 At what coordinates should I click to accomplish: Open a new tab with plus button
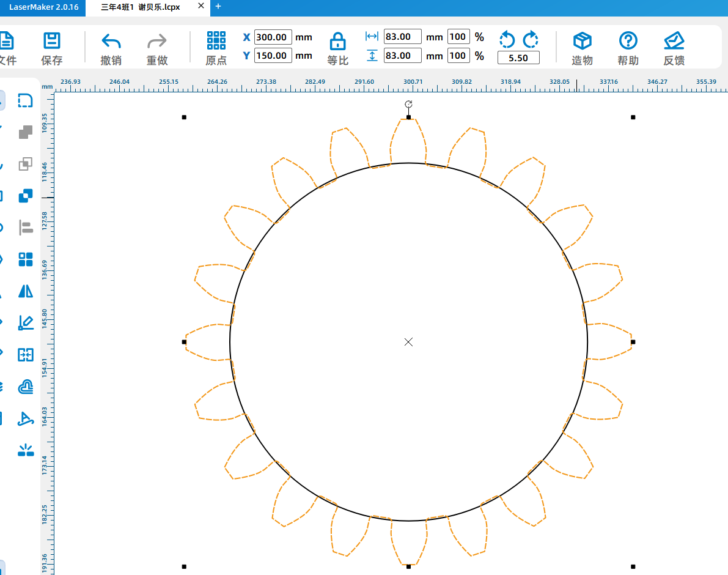[x=218, y=7]
